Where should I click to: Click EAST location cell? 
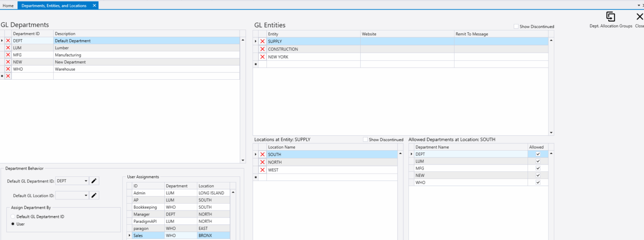[213, 228]
